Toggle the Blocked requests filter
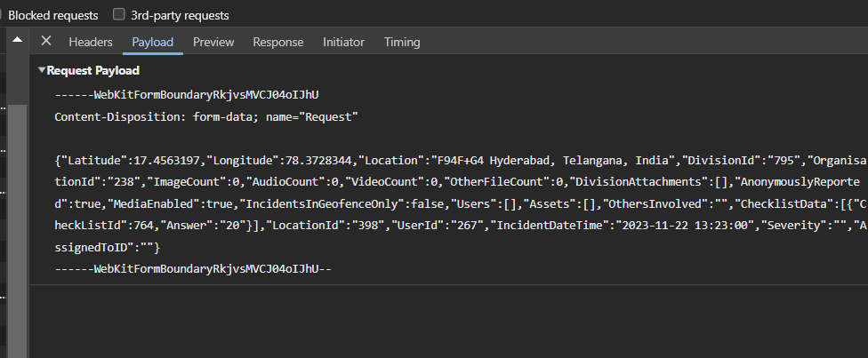Viewport: 868px width, 358px height. pyautogui.click(x=2, y=15)
